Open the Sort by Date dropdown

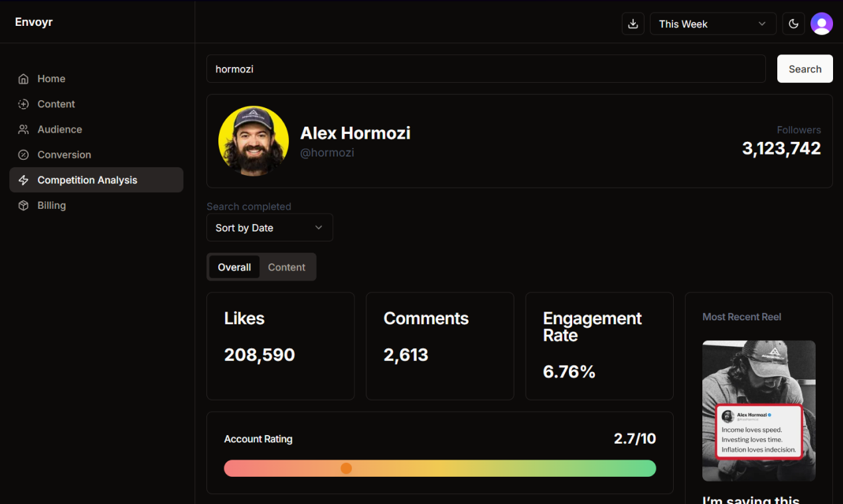pos(269,227)
